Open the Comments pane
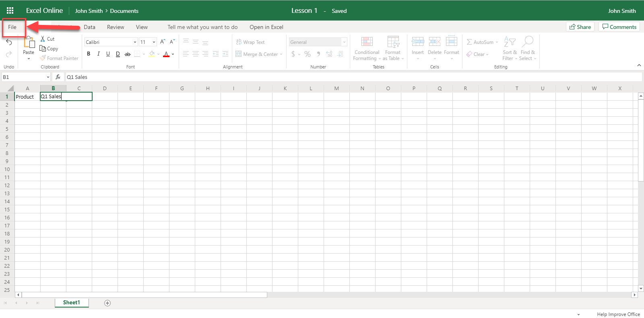The width and height of the screenshot is (644, 318). pyautogui.click(x=619, y=27)
